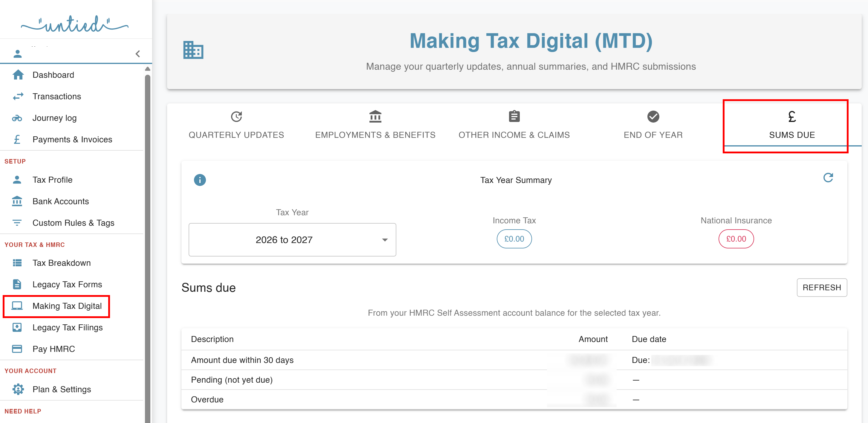Select the Sums Due tab
Image resolution: width=868 pixels, height=423 pixels.
tap(792, 125)
